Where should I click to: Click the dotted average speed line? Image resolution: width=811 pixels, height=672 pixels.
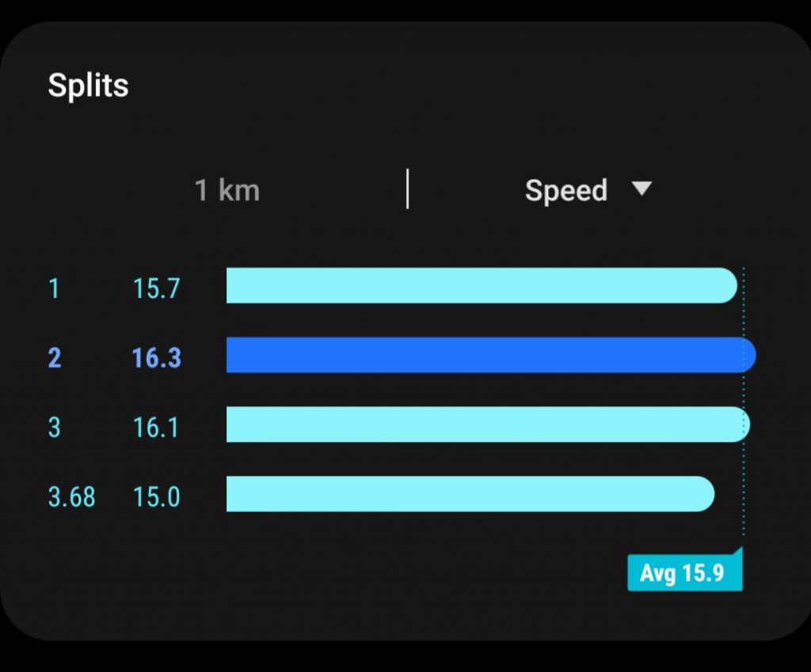pos(744,401)
